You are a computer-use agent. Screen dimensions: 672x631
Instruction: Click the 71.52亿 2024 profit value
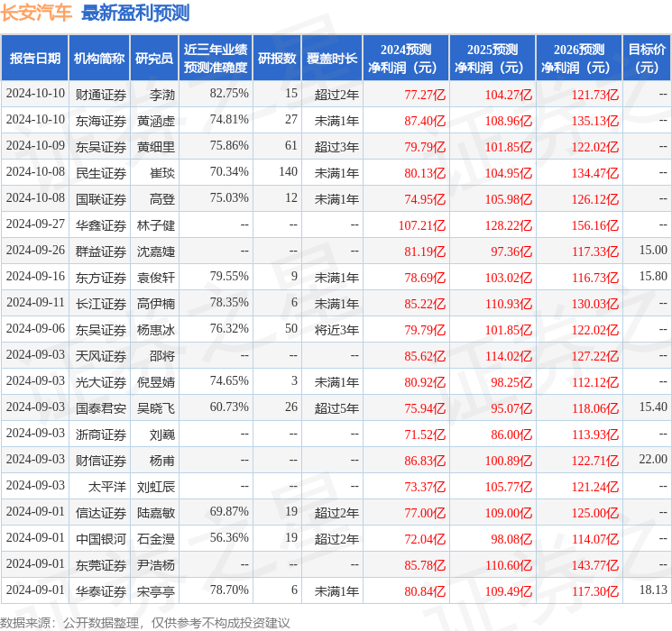pos(425,434)
